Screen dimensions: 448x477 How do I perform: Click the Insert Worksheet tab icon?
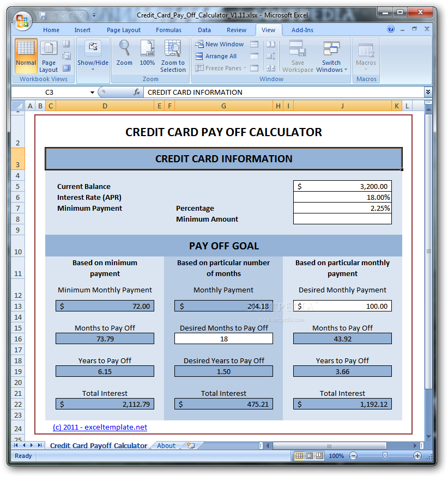(191, 445)
